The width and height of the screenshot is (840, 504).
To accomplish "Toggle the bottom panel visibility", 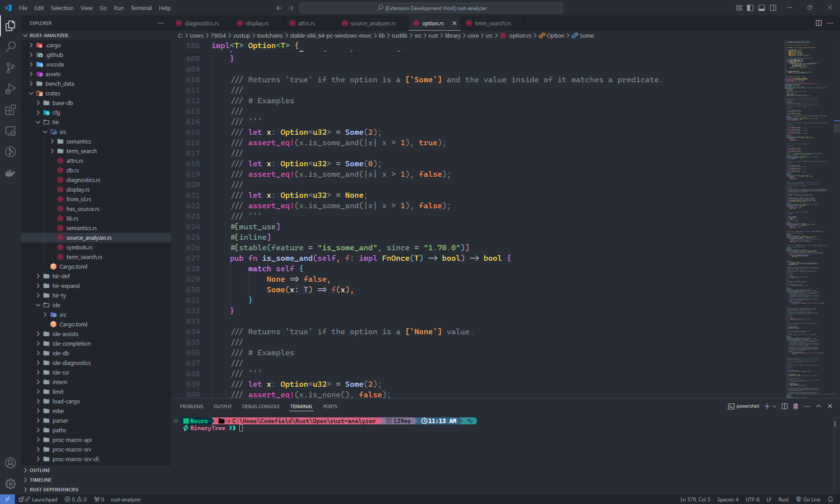I will (x=762, y=8).
